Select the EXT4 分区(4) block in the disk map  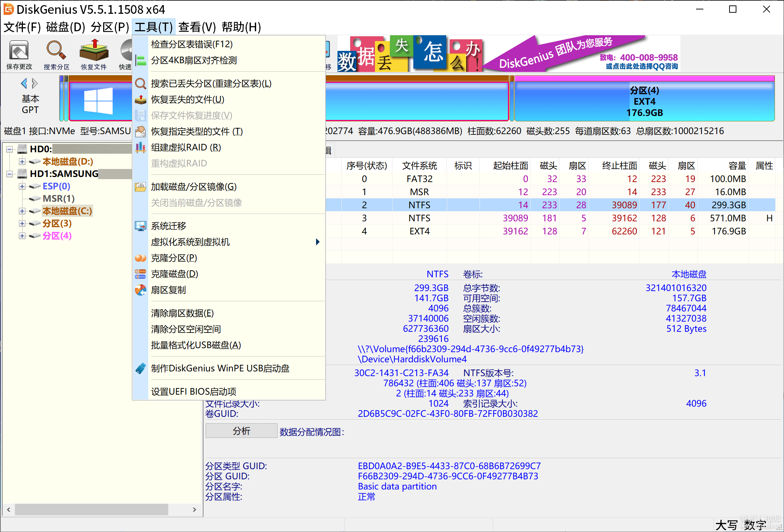(644, 101)
